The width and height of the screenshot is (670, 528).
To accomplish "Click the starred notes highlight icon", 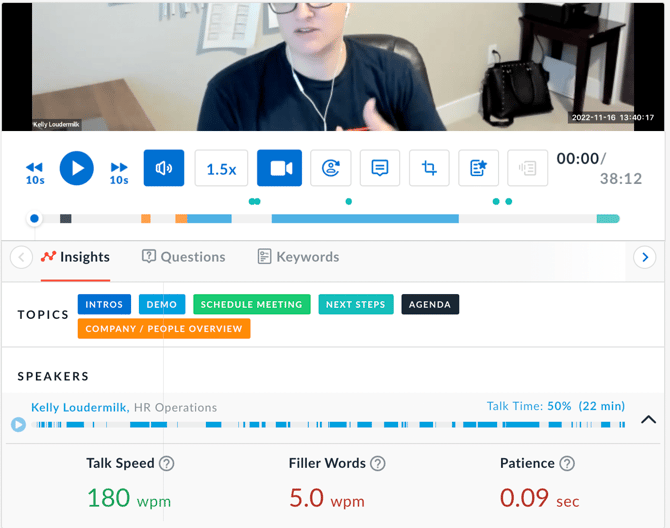I will coord(478,169).
